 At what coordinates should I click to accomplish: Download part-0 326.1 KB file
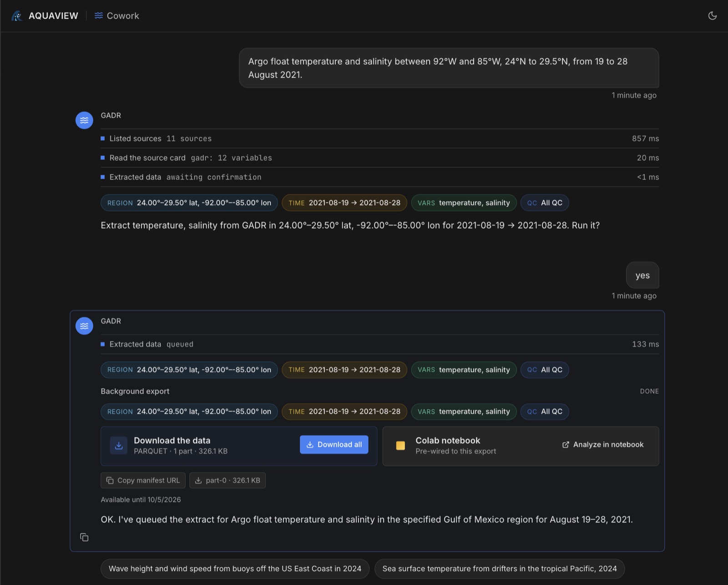tap(227, 480)
